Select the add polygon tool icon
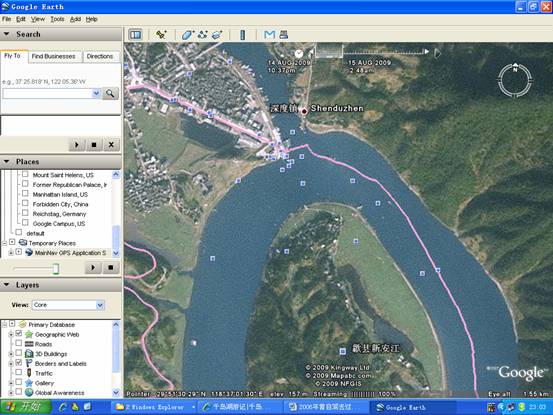The width and height of the screenshot is (553, 415). (188, 35)
